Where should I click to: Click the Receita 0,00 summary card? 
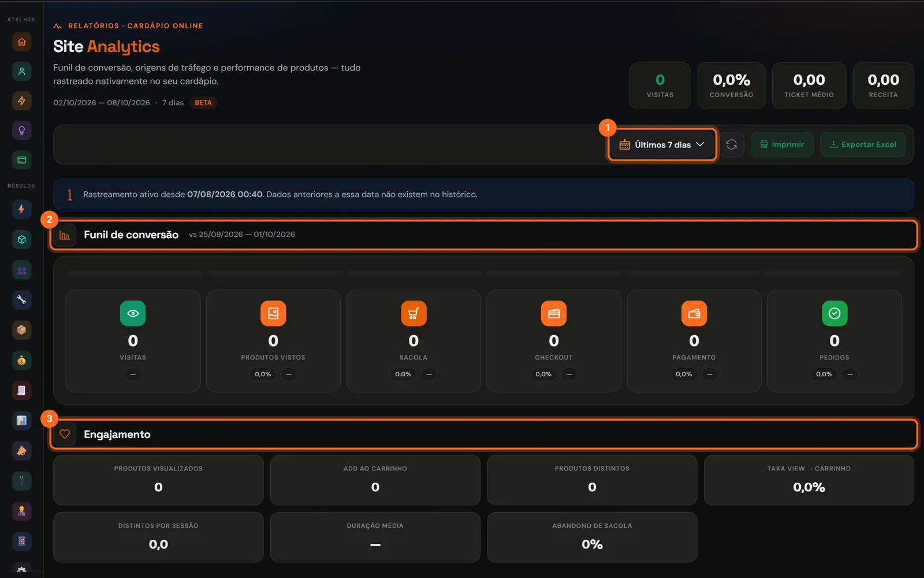point(884,86)
